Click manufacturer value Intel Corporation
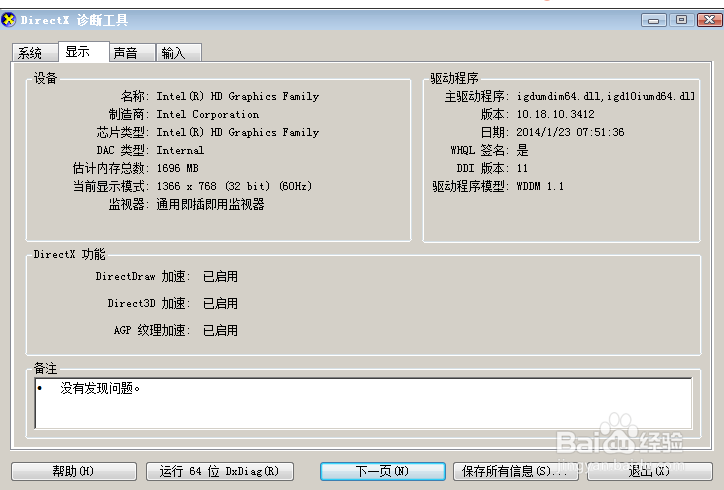Image resolution: width=724 pixels, height=490 pixels. tap(208, 114)
